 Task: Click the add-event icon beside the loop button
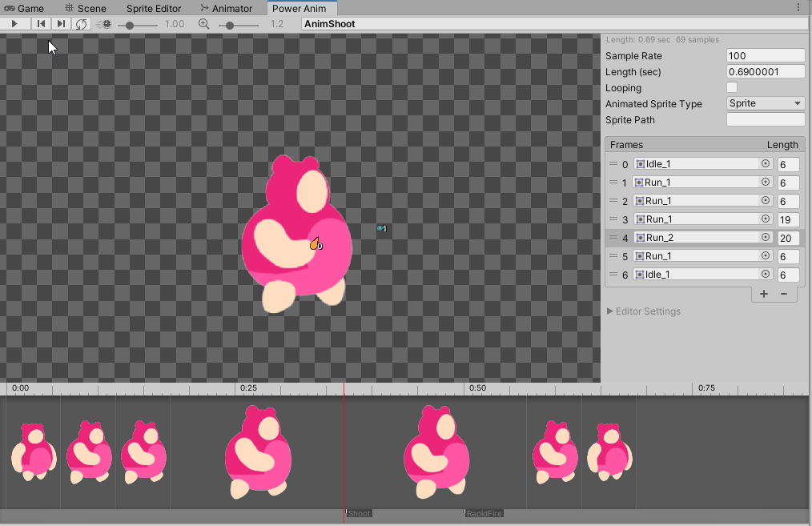click(105, 23)
